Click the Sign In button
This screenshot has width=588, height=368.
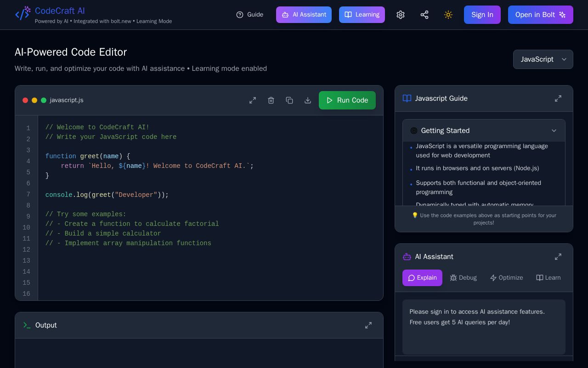(482, 15)
